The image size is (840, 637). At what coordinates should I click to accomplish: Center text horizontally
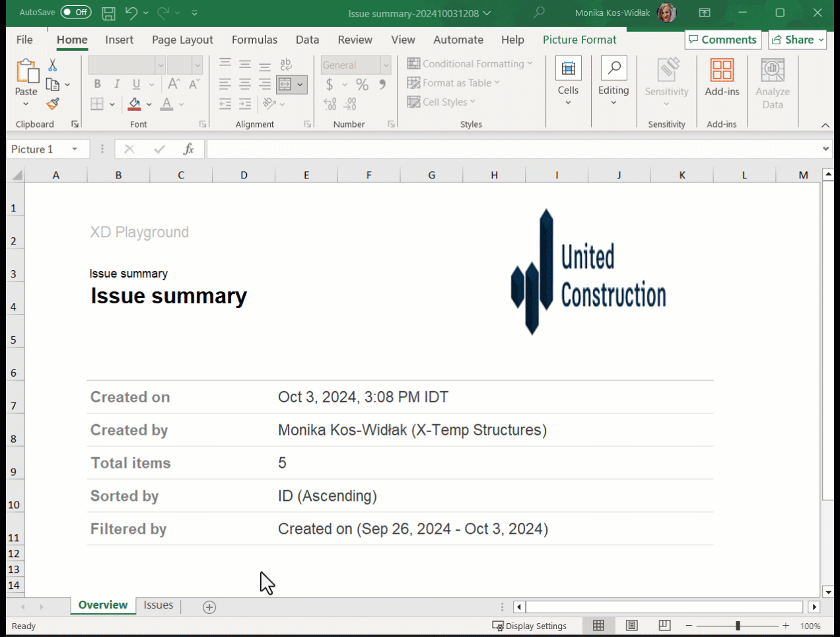tap(245, 84)
